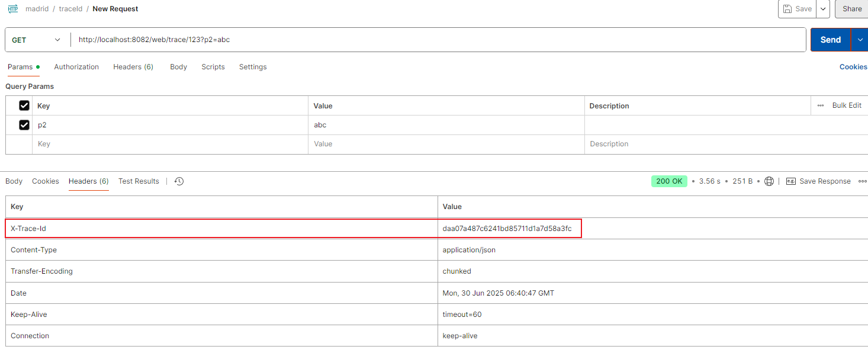This screenshot has height=356, width=868.
Task: Open the query params more-actions ellipsis icon
Action: tap(821, 105)
